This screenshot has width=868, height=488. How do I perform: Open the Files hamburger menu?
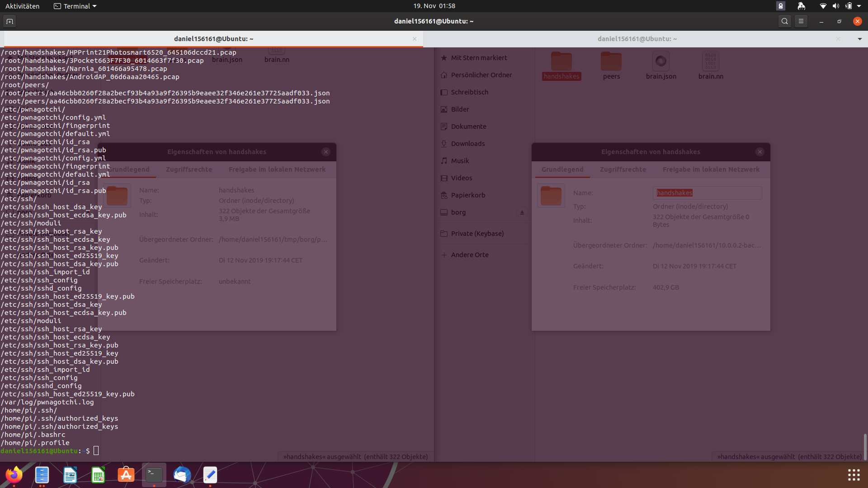pyautogui.click(x=801, y=21)
